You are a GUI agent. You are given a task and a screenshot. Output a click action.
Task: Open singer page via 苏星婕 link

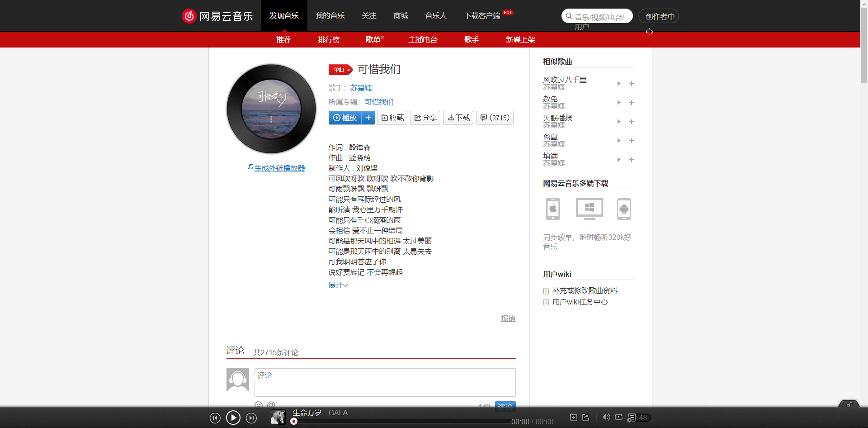pos(360,87)
